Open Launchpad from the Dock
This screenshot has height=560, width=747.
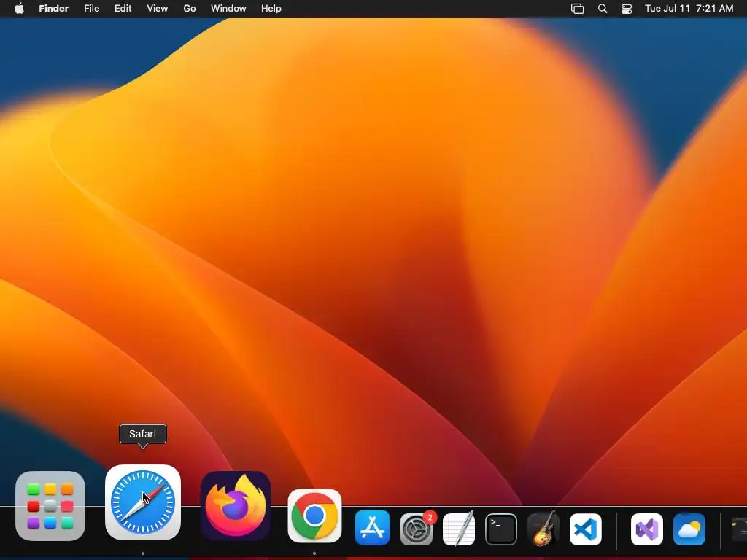pos(50,506)
